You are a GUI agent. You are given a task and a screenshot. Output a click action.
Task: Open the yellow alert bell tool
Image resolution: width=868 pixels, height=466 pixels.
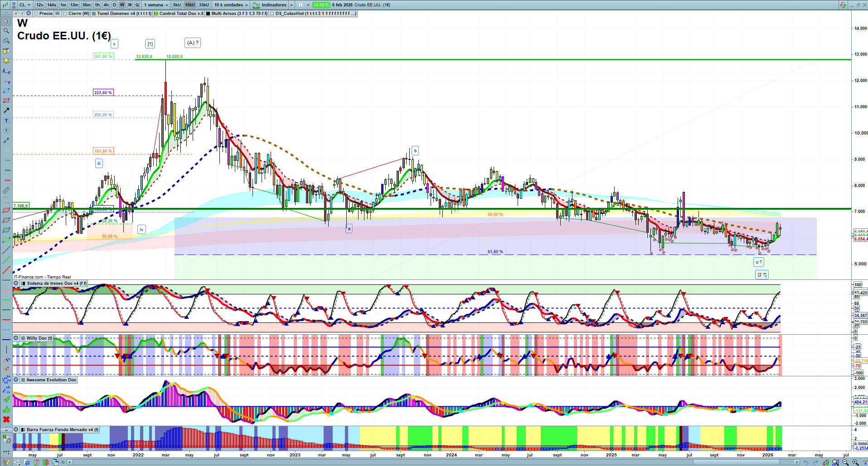6,61
